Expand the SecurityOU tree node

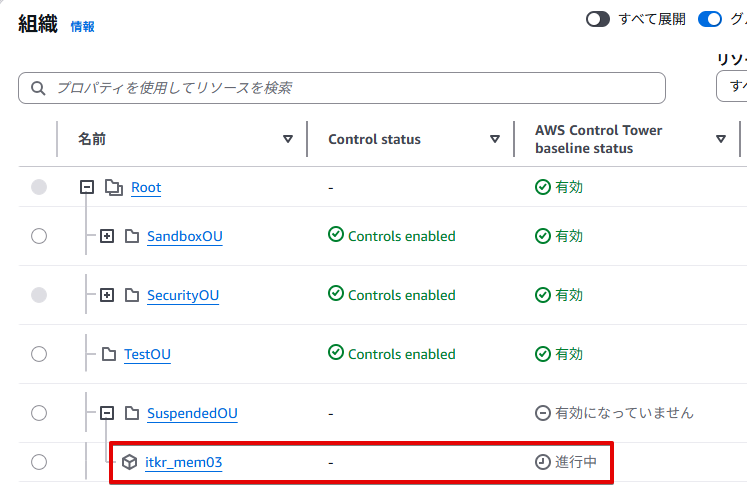coord(108,295)
